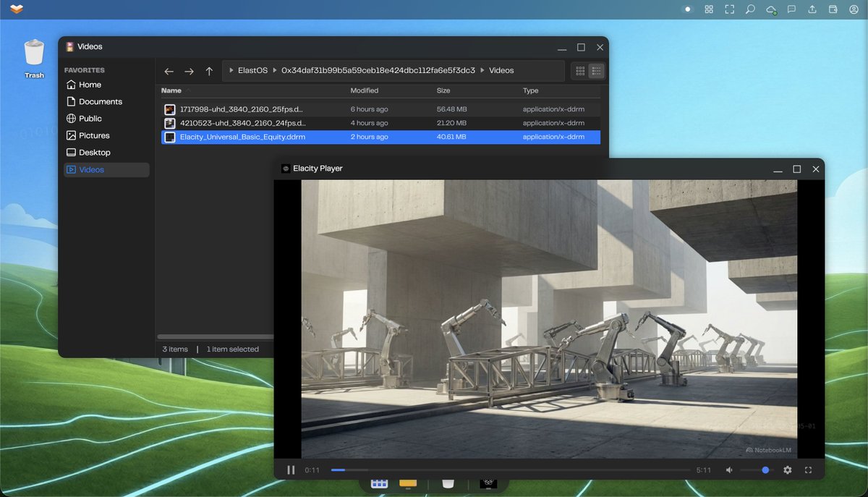The image size is (868, 497).
Task: Click the 21.20 MB size cell
Action: (452, 123)
